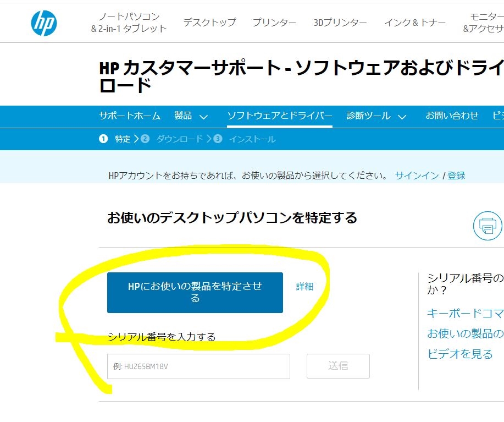Click step 1 特定 indicator
Viewport: 504px width, 422px height.
(x=115, y=139)
